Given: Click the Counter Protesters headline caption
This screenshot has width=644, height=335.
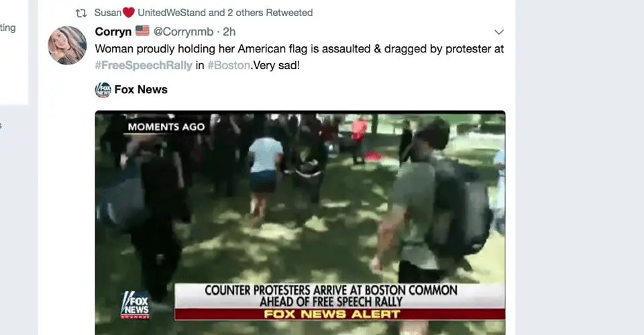Looking at the screenshot, I should click(331, 296).
